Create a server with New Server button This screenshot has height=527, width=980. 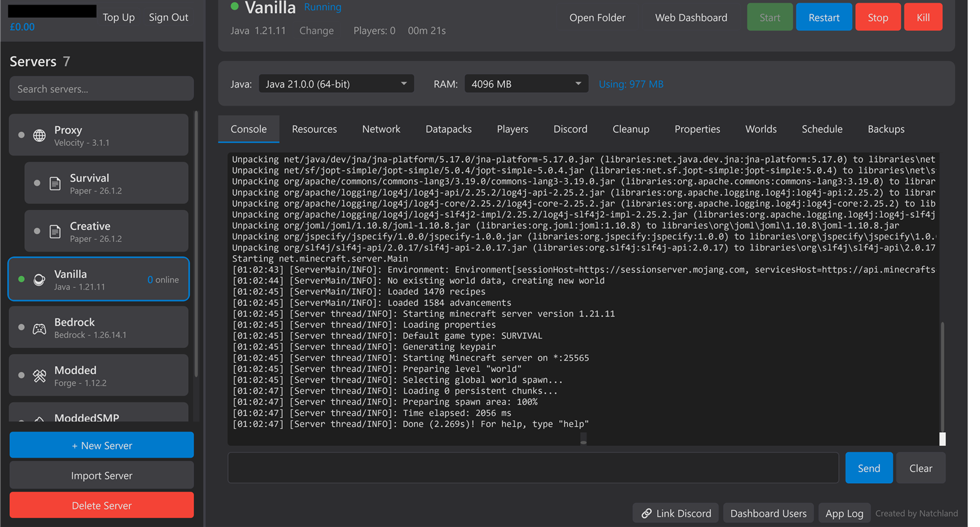101,445
